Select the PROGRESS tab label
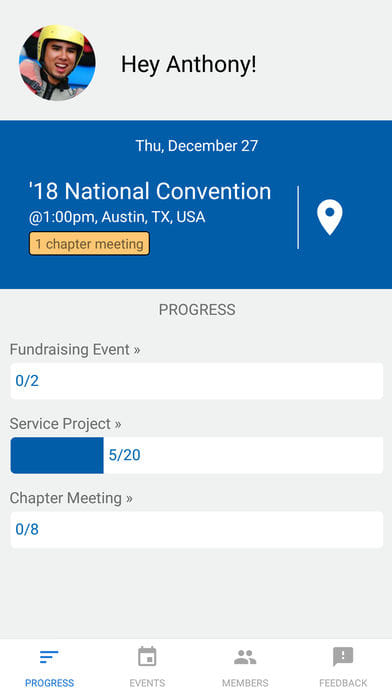Image resolution: width=392 pixels, height=696 pixels. coord(49,683)
